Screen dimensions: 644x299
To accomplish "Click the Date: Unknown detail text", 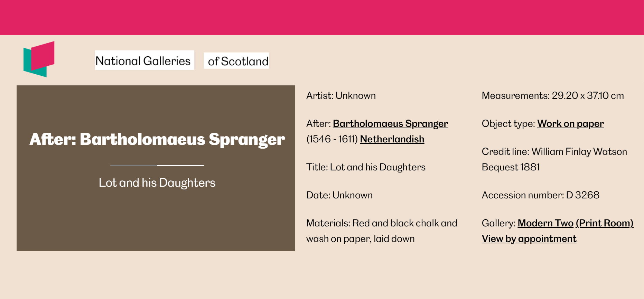I will click(339, 195).
